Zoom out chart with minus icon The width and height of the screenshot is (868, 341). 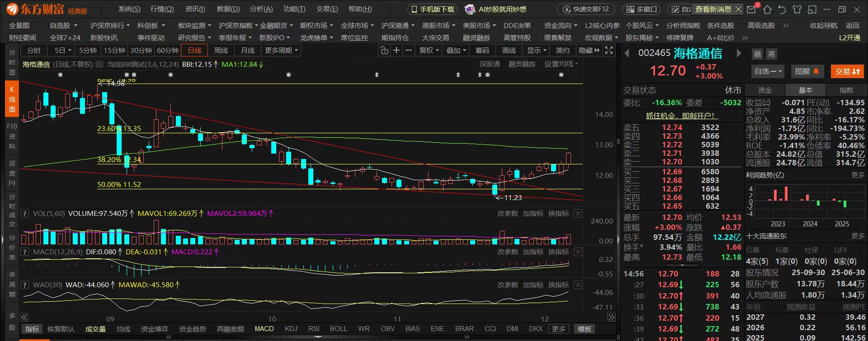(x=409, y=50)
